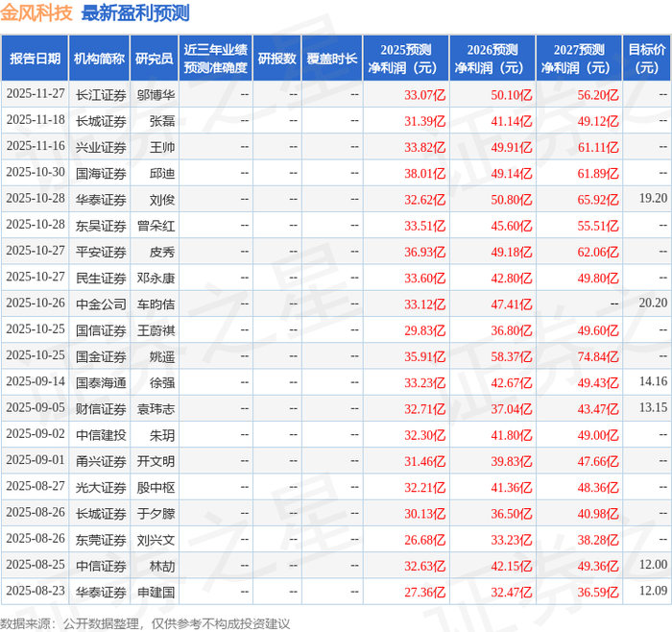Click 国海证券 institution cell
The width and height of the screenshot is (672, 632).
101,173
